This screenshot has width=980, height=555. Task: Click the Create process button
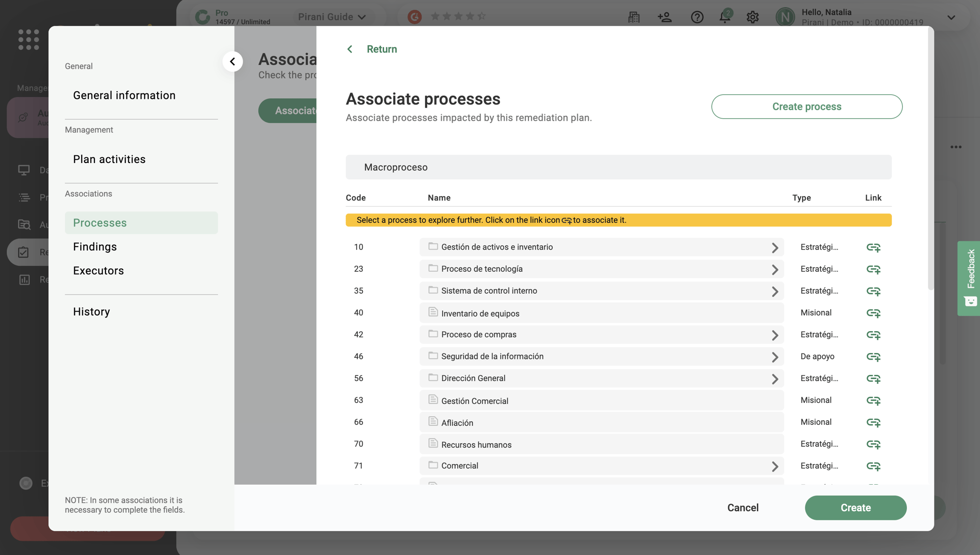(x=806, y=106)
